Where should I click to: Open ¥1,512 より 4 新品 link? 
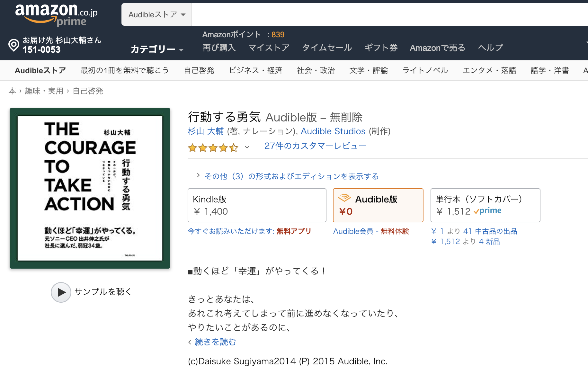pos(465,241)
